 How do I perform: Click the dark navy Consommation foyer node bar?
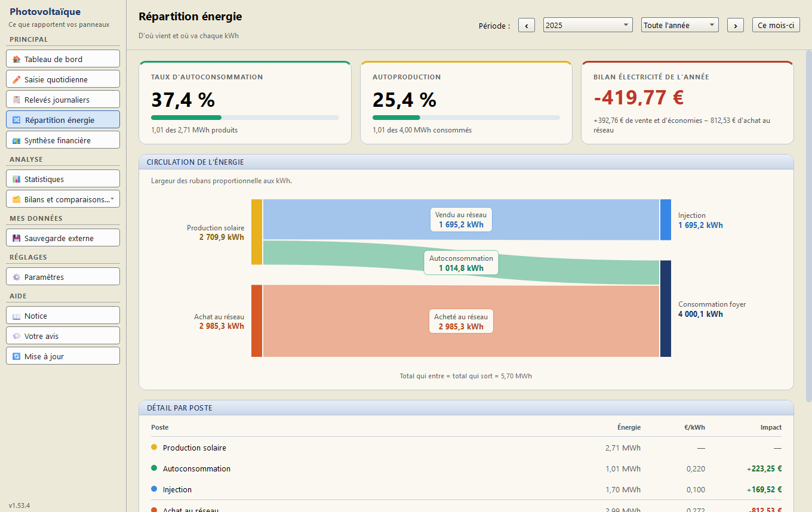click(x=666, y=309)
